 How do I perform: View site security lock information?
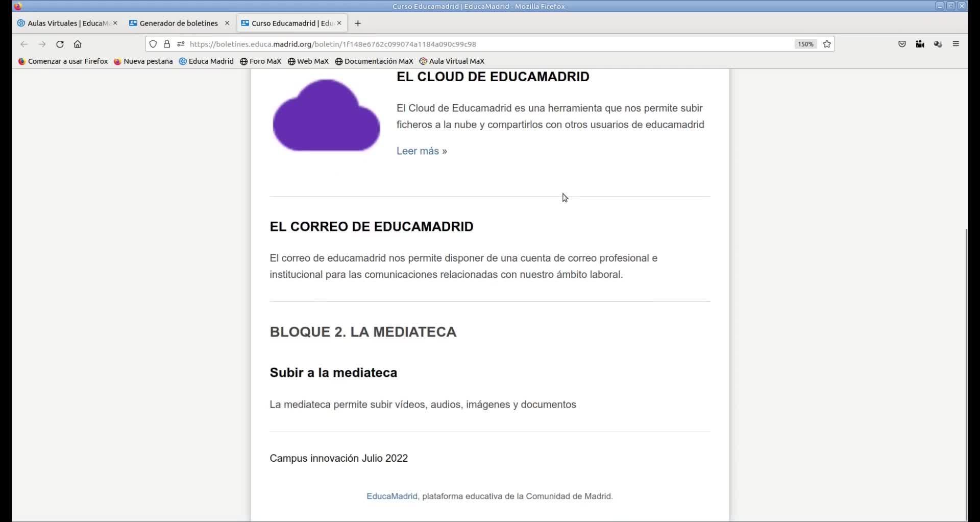167,44
